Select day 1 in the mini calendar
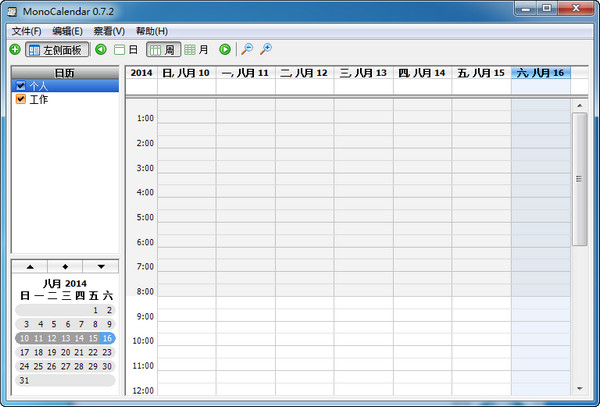 pos(95,310)
